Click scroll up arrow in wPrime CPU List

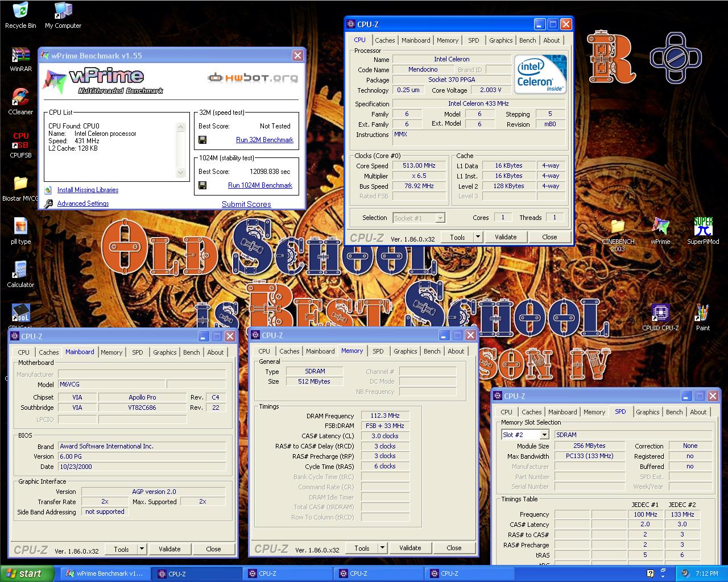(181, 127)
